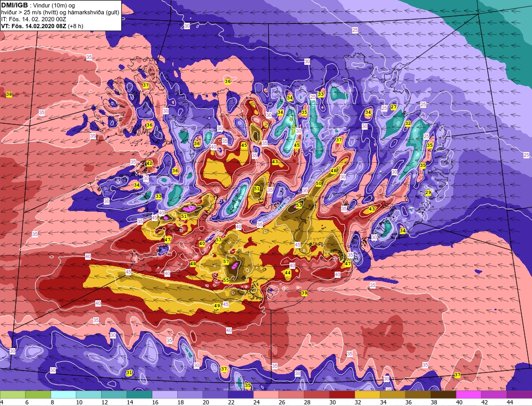Click the 'hviður > 25 m/s' description line
This screenshot has height=406, width=532.
pos(60,12)
